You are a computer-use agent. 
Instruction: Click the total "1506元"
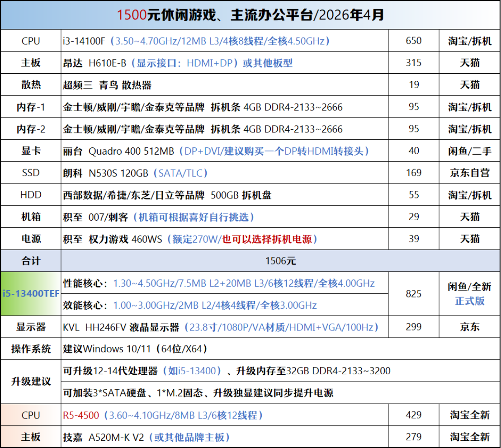pyautogui.click(x=280, y=261)
